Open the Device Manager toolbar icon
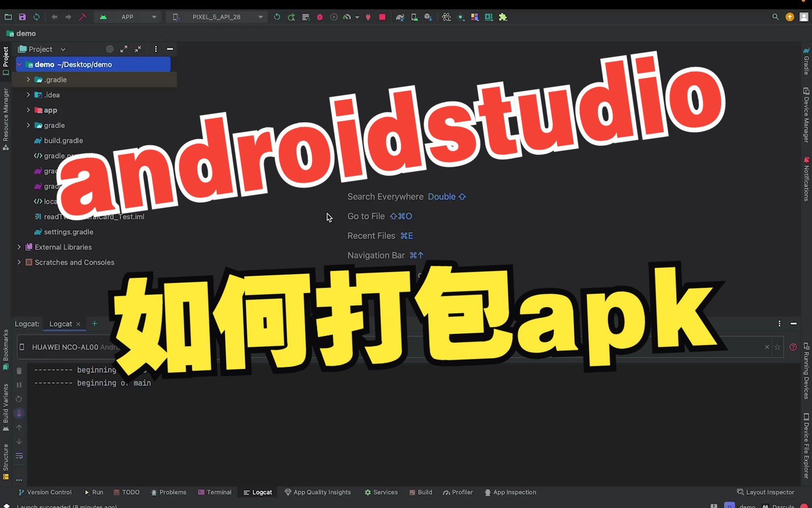This screenshot has height=508, width=812. [x=414, y=17]
